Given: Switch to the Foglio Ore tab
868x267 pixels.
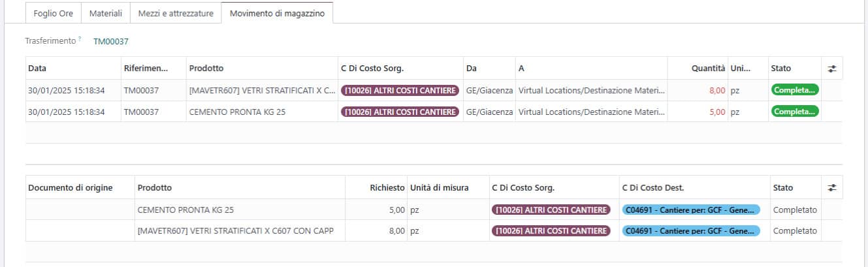Looking at the screenshot, I should (x=54, y=13).
